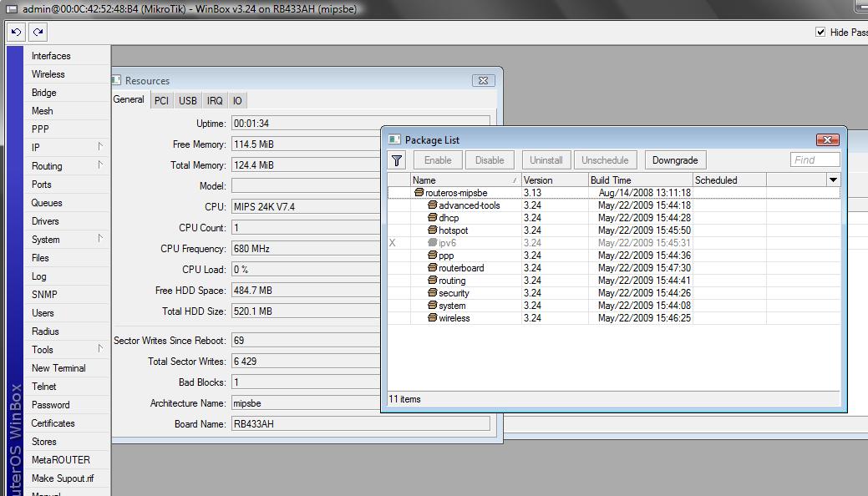Click the routeros-mipsbe package icon
The width and height of the screenshot is (868, 496).
click(419, 193)
